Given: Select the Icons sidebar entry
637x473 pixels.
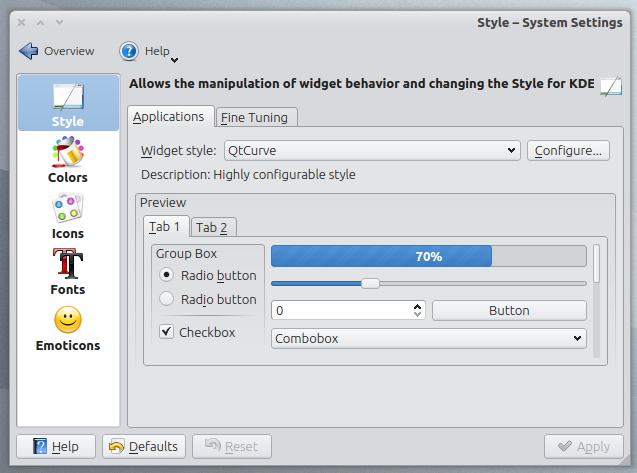Looking at the screenshot, I should tap(68, 216).
